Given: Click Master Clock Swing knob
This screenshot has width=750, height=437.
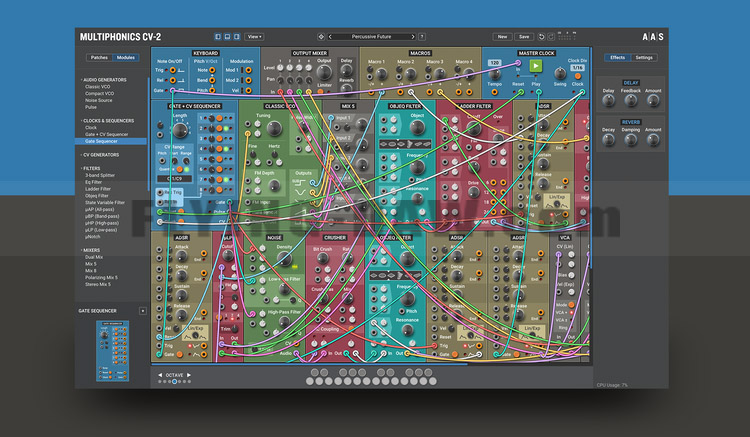Looking at the screenshot, I should click(560, 73).
